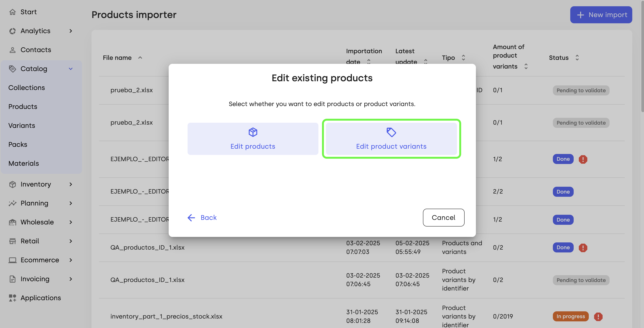The image size is (644, 328).
Task: Click the Applications grid icon
Action: click(12, 298)
